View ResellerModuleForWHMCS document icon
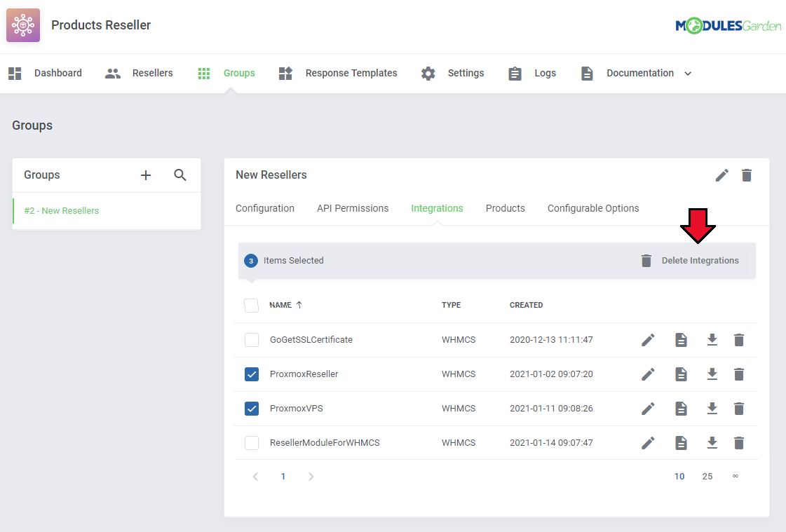Viewport: 786px width, 532px height. coord(681,443)
